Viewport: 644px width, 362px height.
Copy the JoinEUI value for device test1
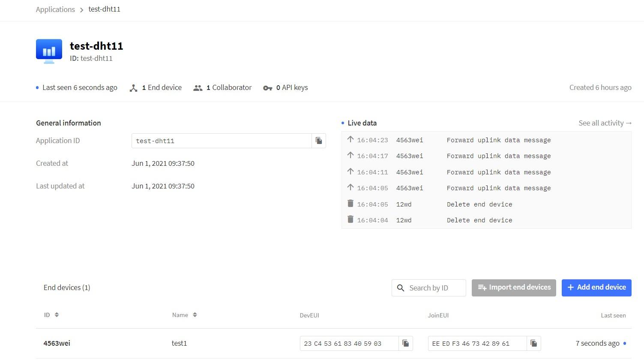point(534,343)
